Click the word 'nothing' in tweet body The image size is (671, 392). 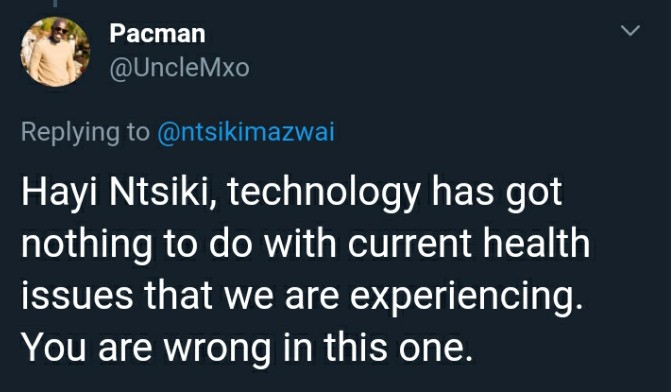87,244
